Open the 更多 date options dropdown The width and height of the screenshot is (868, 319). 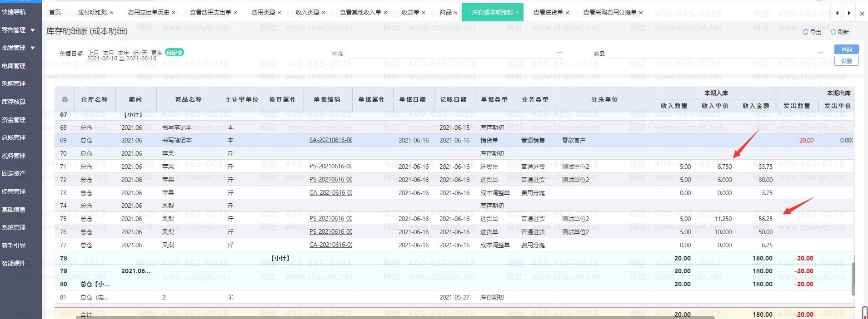(x=156, y=53)
